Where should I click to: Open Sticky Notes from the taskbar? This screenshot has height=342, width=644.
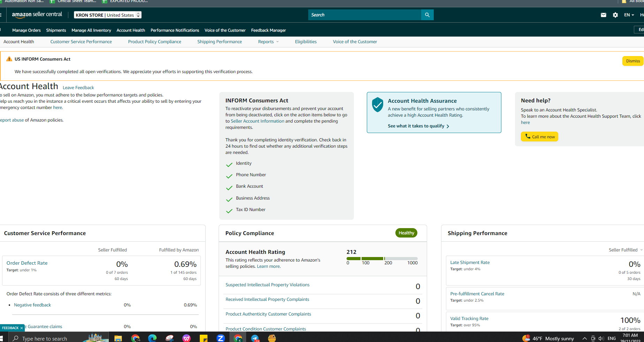(204, 338)
